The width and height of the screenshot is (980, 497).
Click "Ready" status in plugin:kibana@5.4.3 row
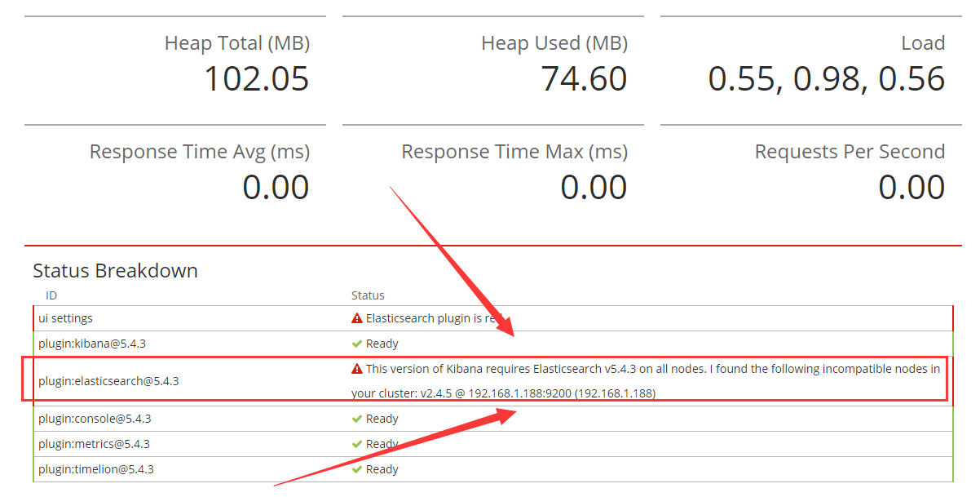tap(382, 344)
